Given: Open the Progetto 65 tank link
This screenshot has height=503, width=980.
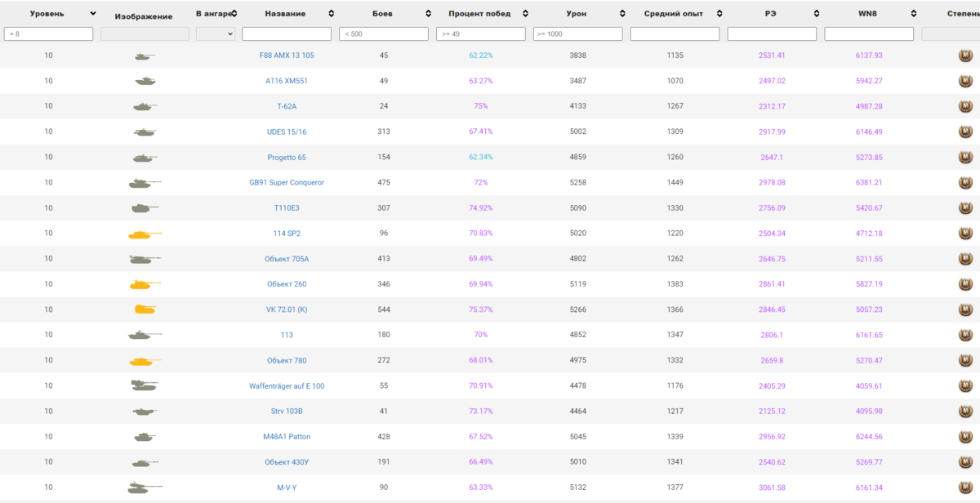Looking at the screenshot, I should coord(287,157).
